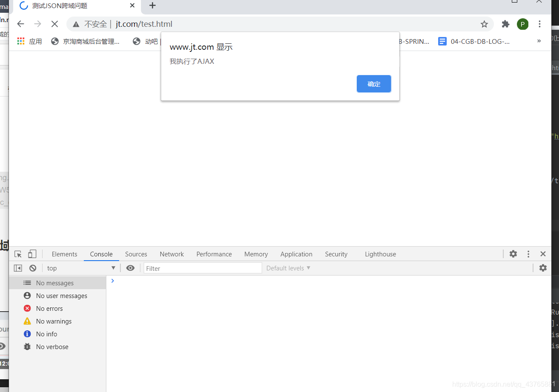
Task: Toggle the console sidebar icon
Action: [18, 268]
